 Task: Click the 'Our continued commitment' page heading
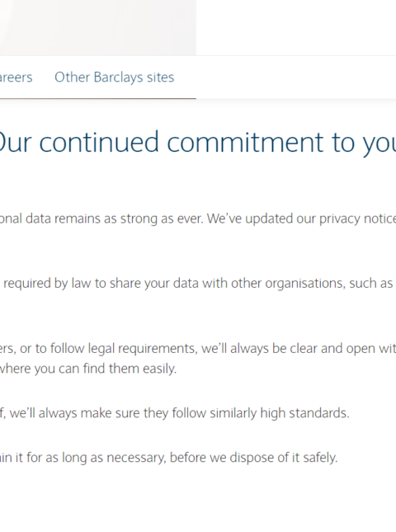[198, 143]
